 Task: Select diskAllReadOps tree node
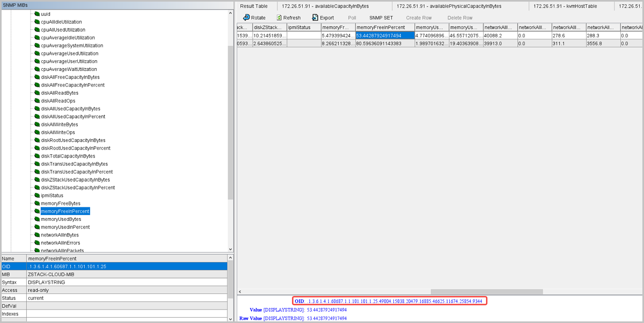tap(58, 101)
